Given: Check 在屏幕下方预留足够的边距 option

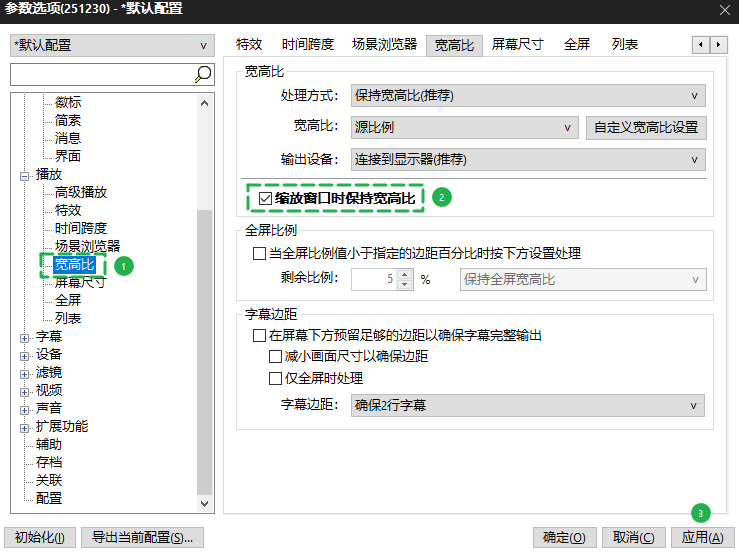Looking at the screenshot, I should pos(260,335).
